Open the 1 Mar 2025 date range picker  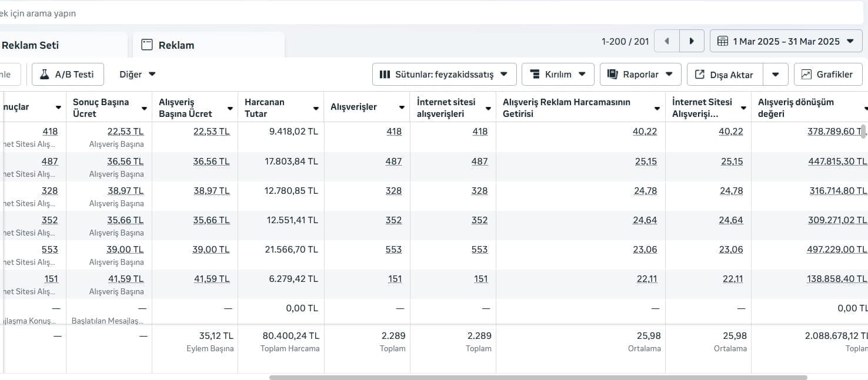(786, 41)
